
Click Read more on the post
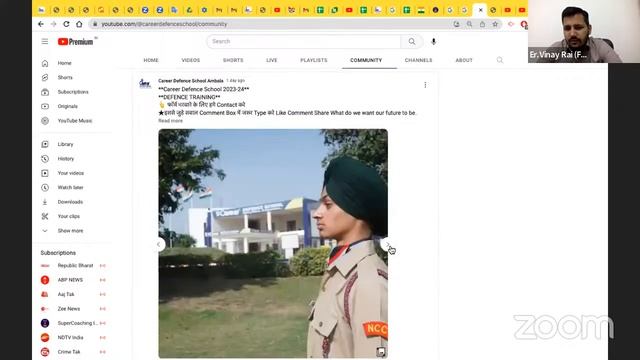(171, 121)
